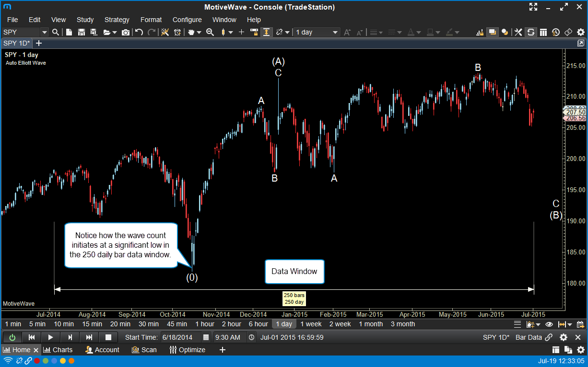Select the 1 week timeframe button
The width and height of the screenshot is (588, 367).
tap(311, 324)
